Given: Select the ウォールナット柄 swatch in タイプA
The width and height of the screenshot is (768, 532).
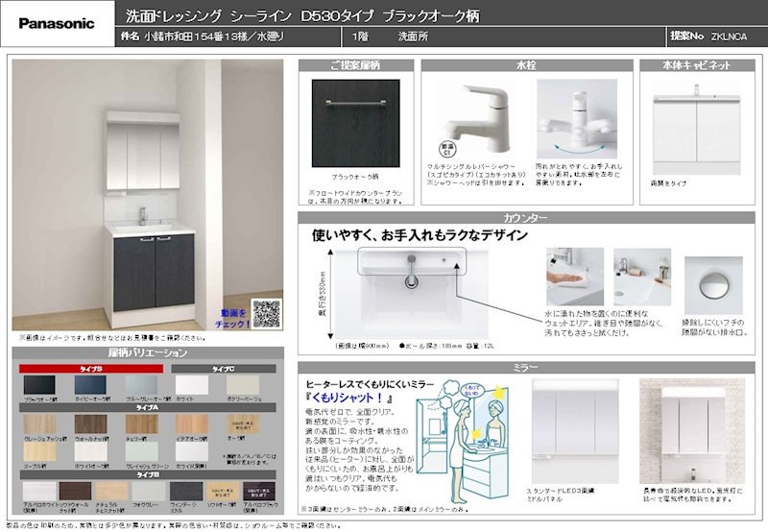Looking at the screenshot, I should (x=90, y=424).
